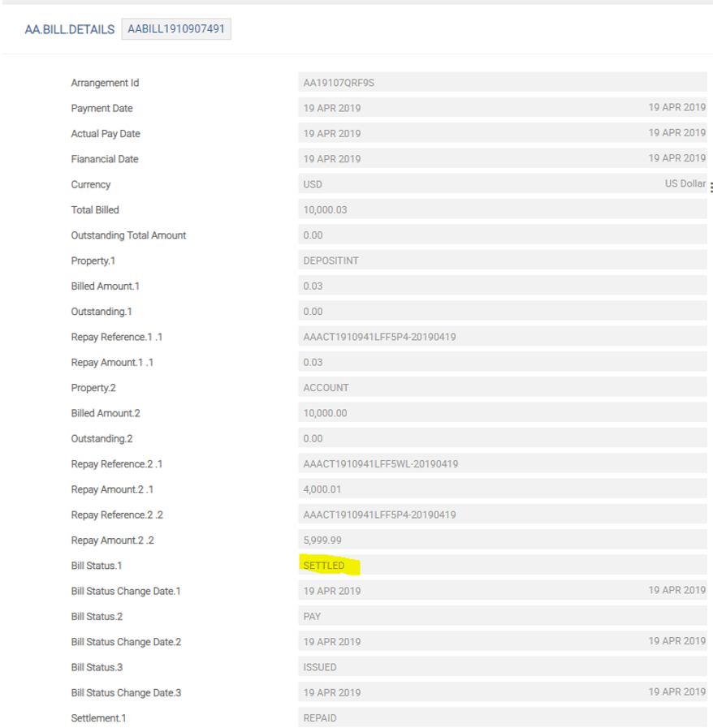Viewport: 713px width, 728px height.
Task: Select the Total Billed amount field
Action: tap(502, 209)
